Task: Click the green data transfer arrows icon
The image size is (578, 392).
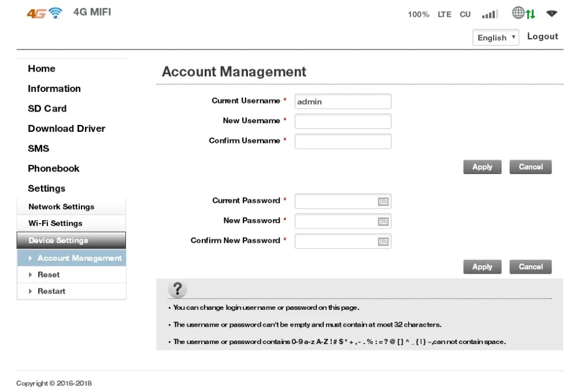Action: coord(531,14)
